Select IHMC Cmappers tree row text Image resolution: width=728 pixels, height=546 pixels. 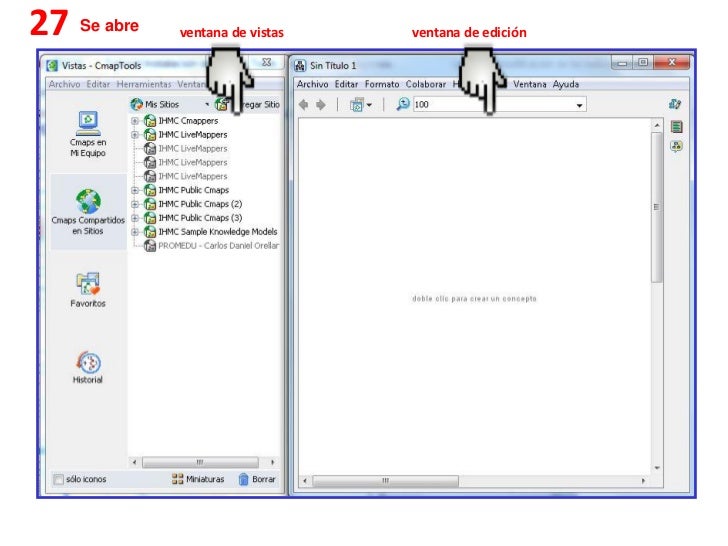point(188,121)
